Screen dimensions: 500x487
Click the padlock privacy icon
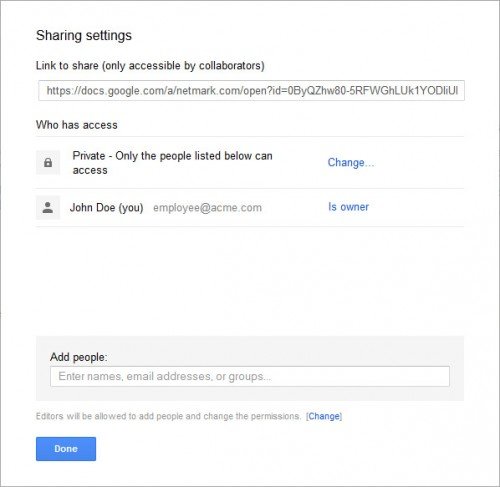(48, 163)
